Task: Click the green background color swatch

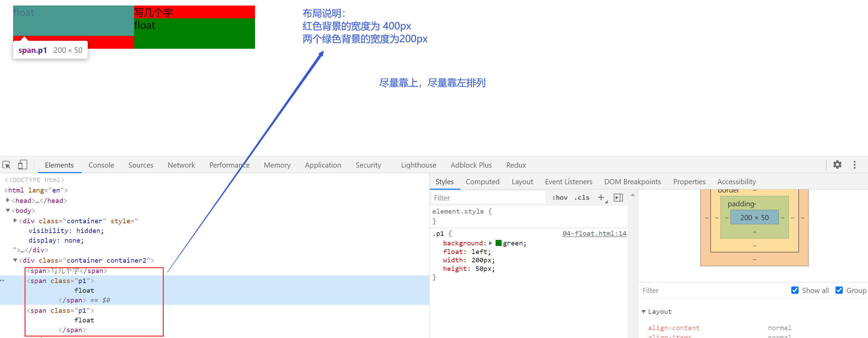Action: (x=498, y=243)
